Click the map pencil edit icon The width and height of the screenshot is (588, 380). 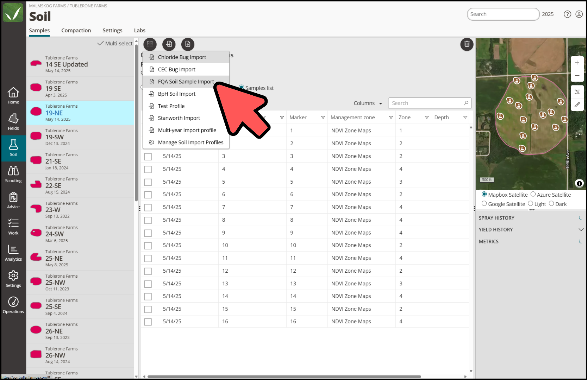click(x=577, y=104)
